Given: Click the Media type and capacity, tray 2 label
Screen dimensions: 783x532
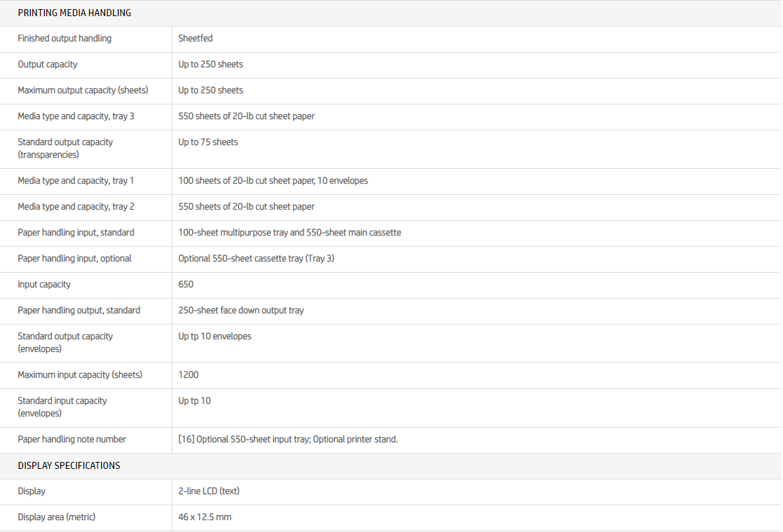Looking at the screenshot, I should 76,207.
